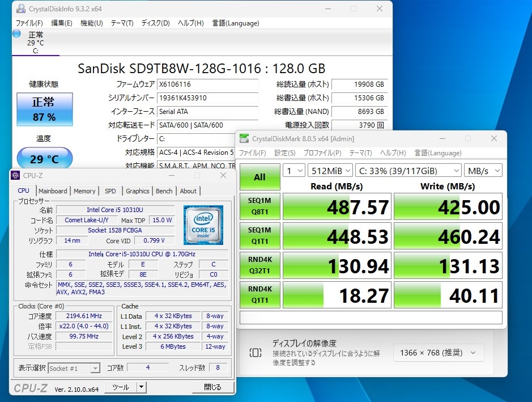Click the 対応転送モード field SATA/600
The width and height of the screenshot is (532, 402).
(207, 125)
